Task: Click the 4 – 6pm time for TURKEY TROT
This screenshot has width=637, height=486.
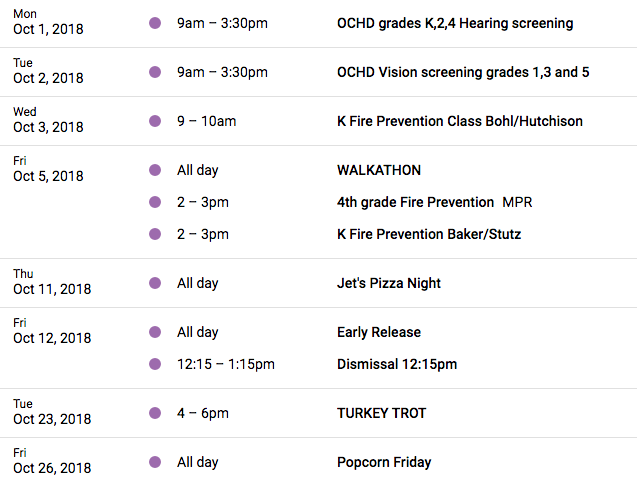Action: tap(203, 413)
